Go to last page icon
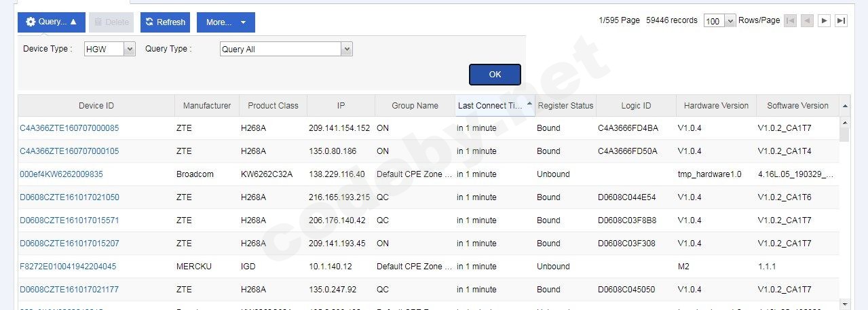The height and width of the screenshot is (310, 868). point(841,20)
